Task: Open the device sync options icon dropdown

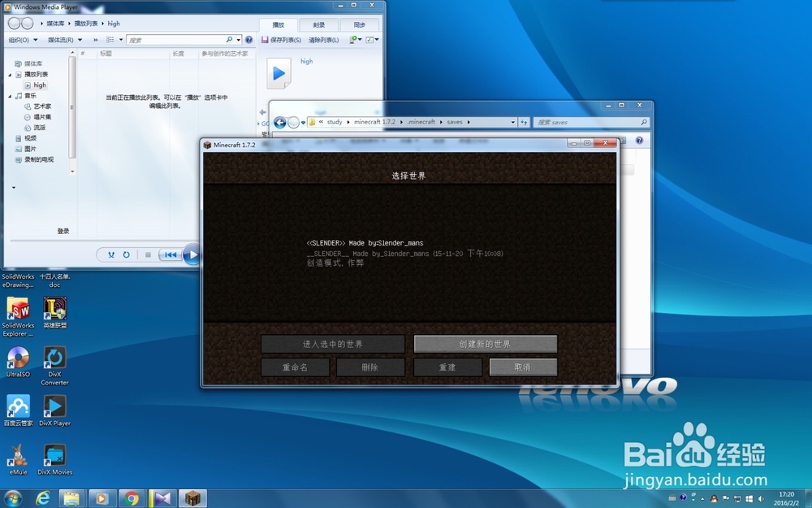Action: point(356,40)
